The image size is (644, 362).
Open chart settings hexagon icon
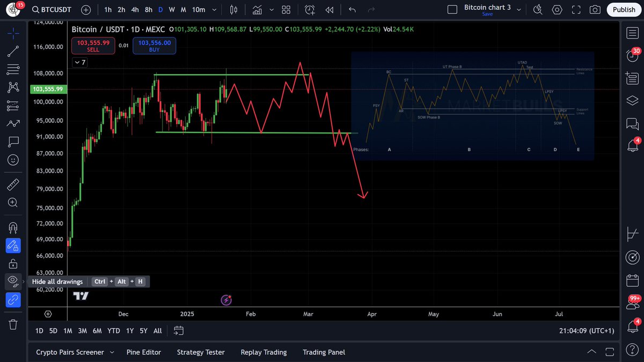(x=557, y=10)
